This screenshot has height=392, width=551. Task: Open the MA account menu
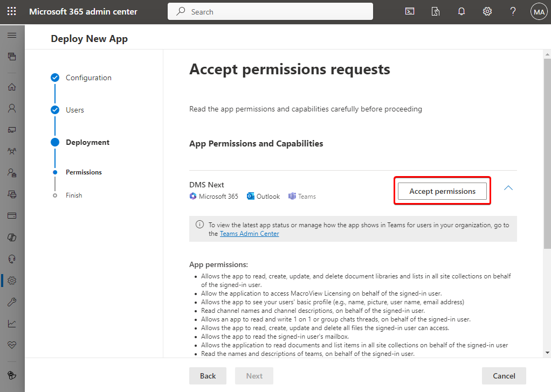tap(539, 11)
